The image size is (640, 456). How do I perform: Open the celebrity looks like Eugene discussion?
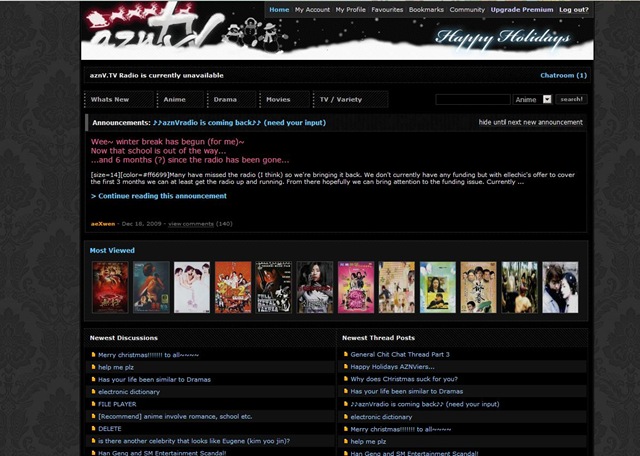pyautogui.click(x=194, y=441)
